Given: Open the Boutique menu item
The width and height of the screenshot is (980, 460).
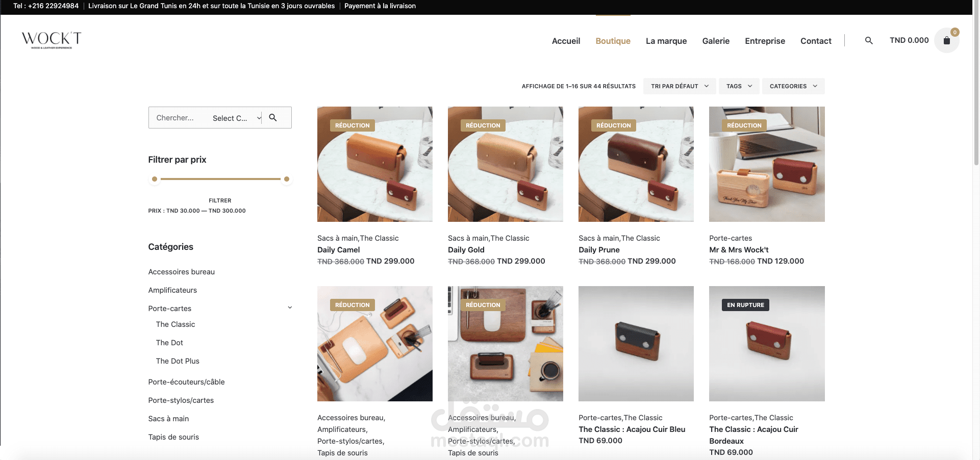Looking at the screenshot, I should [613, 41].
